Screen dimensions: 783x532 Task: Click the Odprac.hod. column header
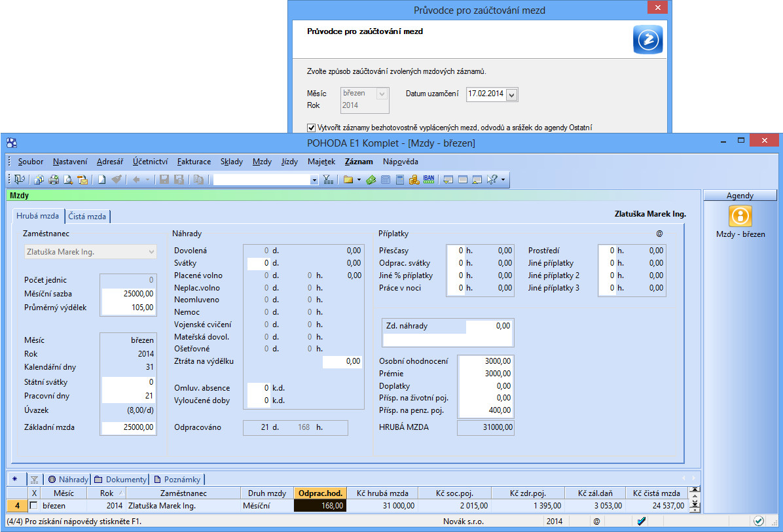320,493
